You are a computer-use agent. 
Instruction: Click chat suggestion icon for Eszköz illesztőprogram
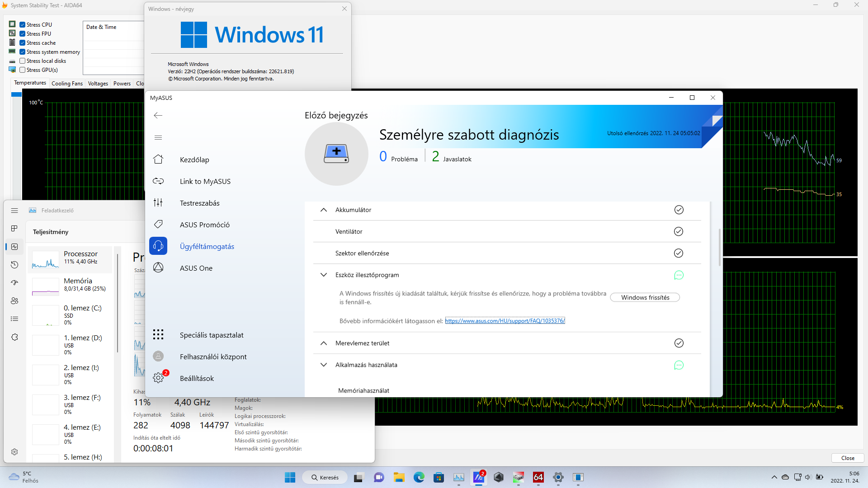(679, 275)
